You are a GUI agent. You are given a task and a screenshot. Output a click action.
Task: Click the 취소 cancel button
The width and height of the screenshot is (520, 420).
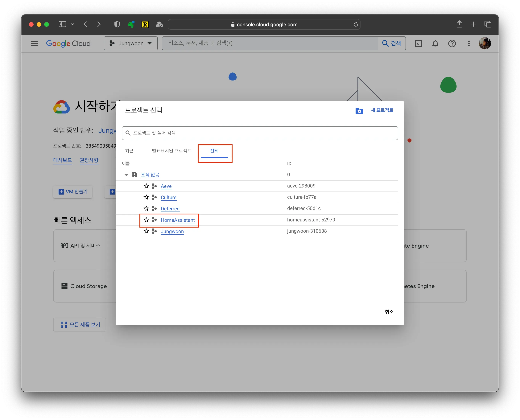[389, 312]
